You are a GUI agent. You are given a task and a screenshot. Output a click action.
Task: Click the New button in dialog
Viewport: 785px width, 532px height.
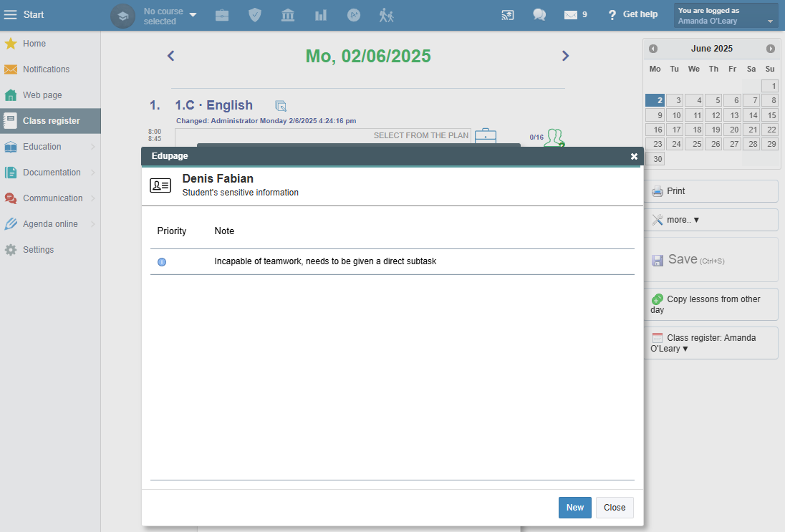point(574,508)
